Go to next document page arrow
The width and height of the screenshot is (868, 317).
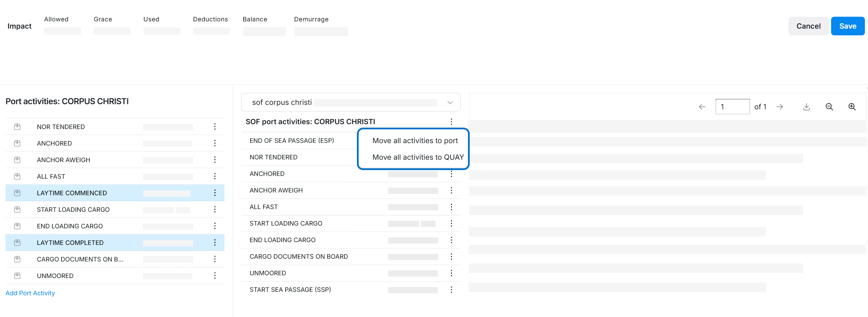(780, 107)
